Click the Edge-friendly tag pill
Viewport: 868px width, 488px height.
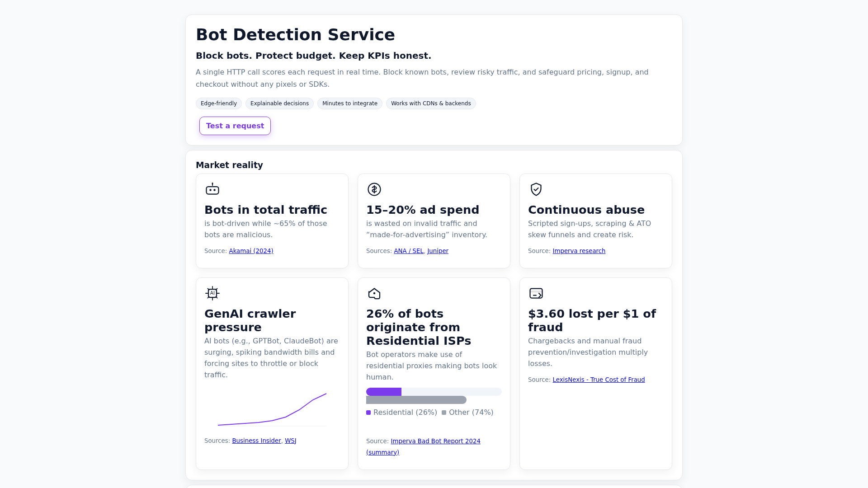pyautogui.click(x=219, y=103)
